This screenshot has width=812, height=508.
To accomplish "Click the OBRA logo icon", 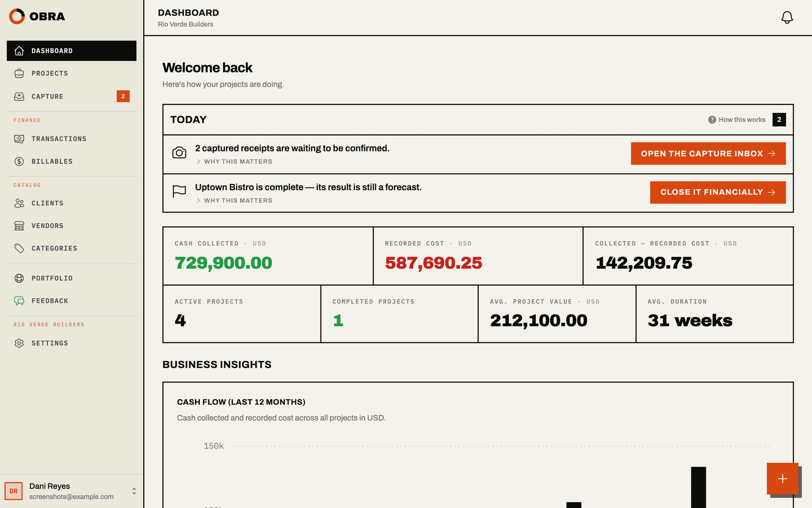I will 17,16.
